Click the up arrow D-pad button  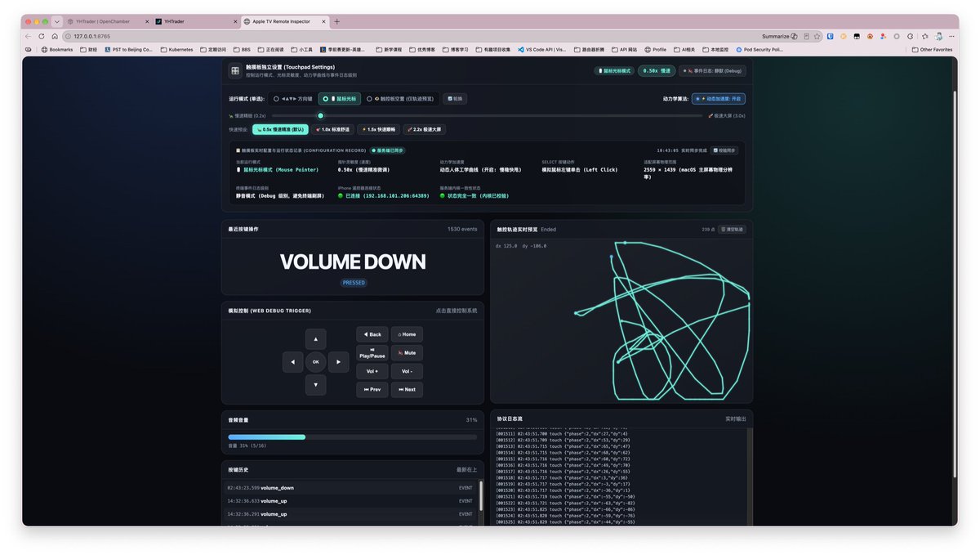point(315,339)
